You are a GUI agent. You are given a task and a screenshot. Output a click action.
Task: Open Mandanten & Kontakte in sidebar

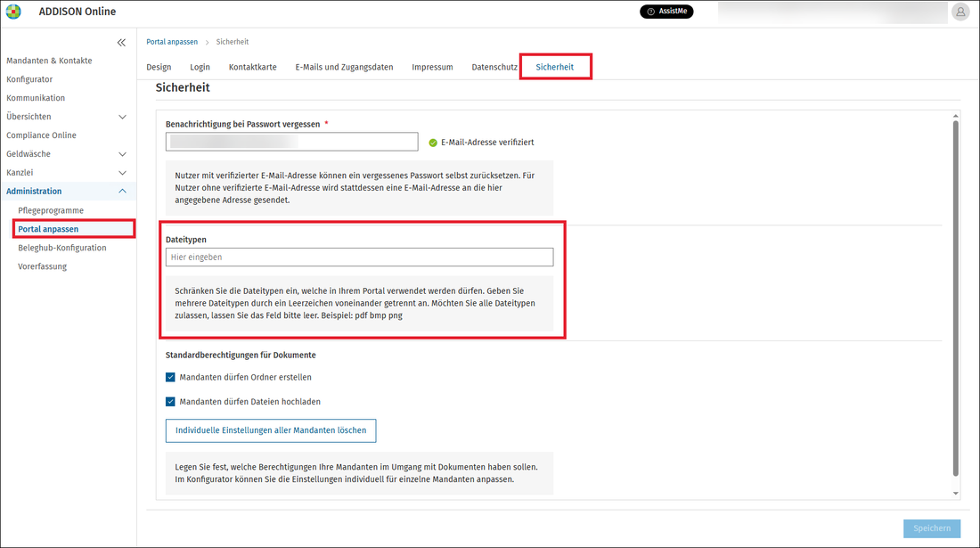tap(49, 61)
